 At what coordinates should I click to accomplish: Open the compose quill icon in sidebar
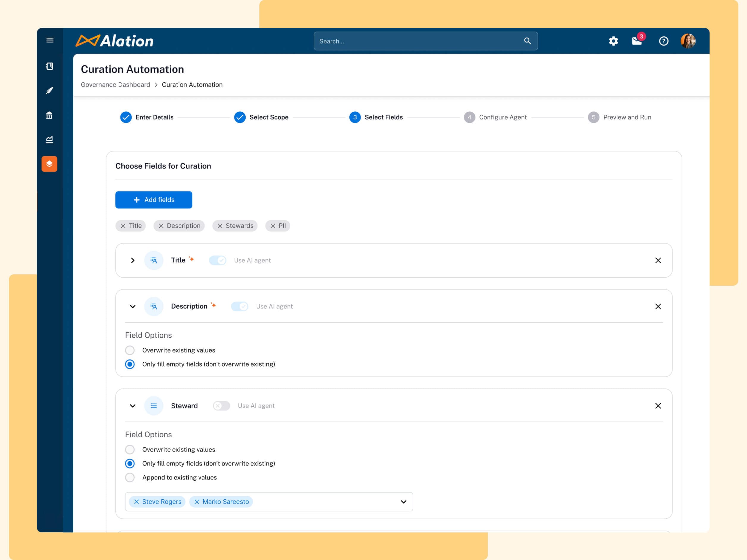49,91
